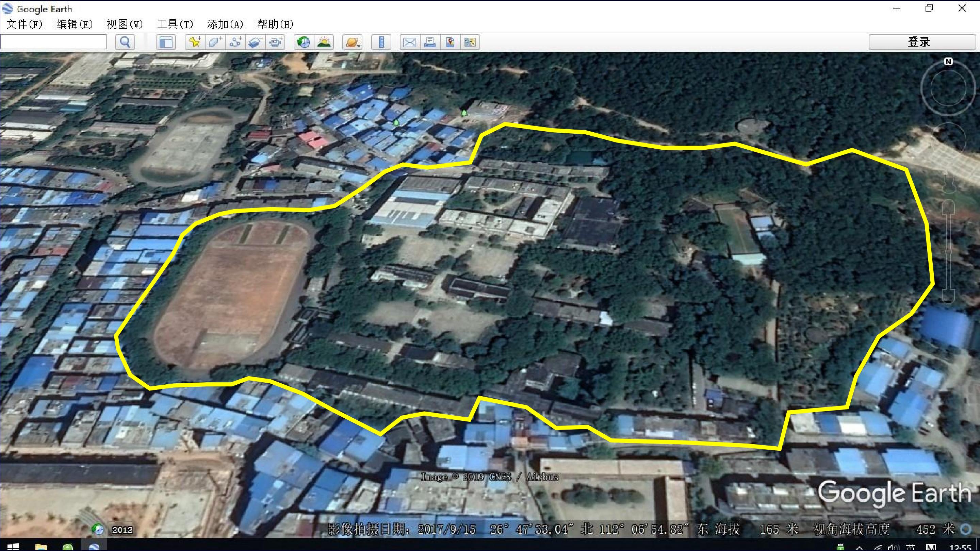Select the Add Path tool

pyautogui.click(x=235, y=42)
